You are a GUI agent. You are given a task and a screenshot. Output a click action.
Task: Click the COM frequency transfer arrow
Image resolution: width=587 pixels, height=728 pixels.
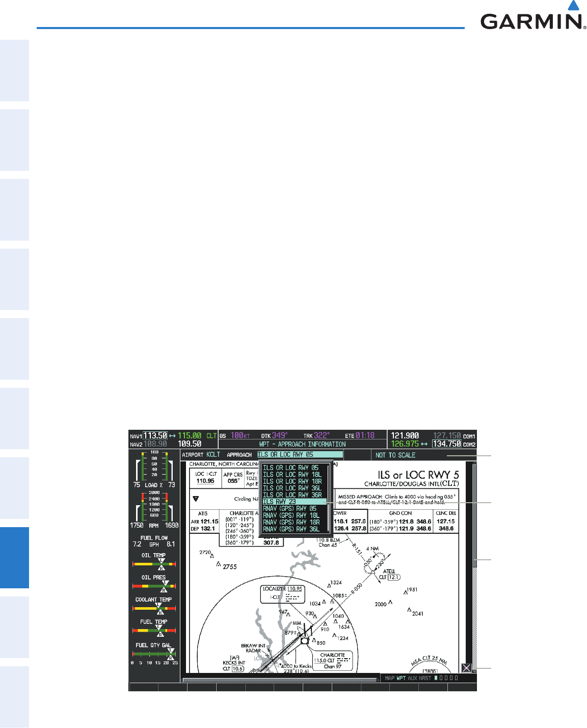(424, 444)
